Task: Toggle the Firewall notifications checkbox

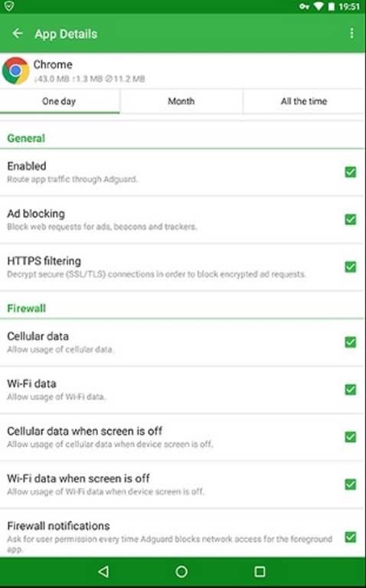Action: (x=350, y=537)
